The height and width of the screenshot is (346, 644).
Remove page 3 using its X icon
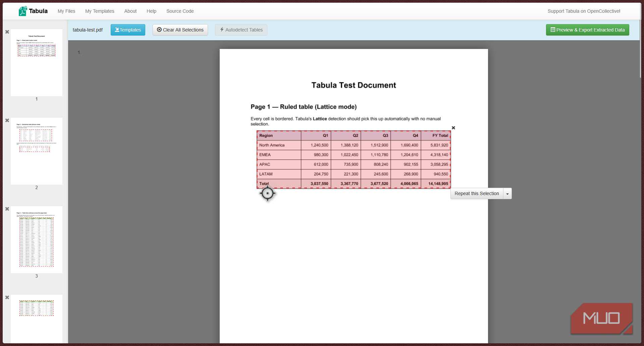point(7,209)
